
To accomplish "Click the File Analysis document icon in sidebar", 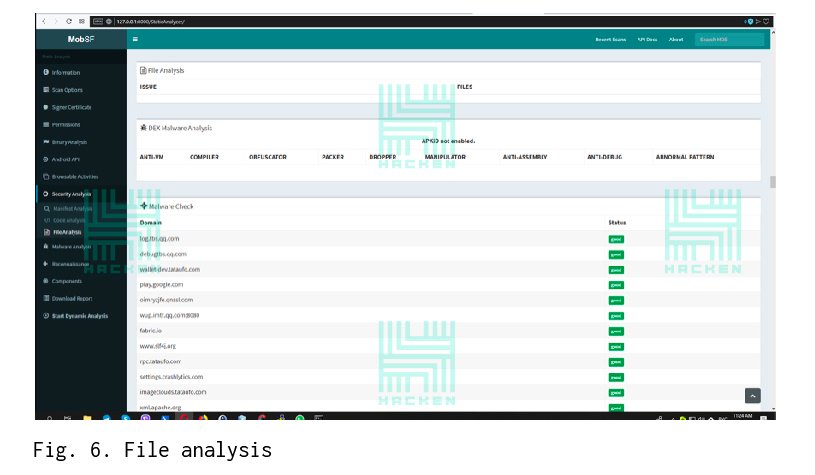I will point(47,232).
